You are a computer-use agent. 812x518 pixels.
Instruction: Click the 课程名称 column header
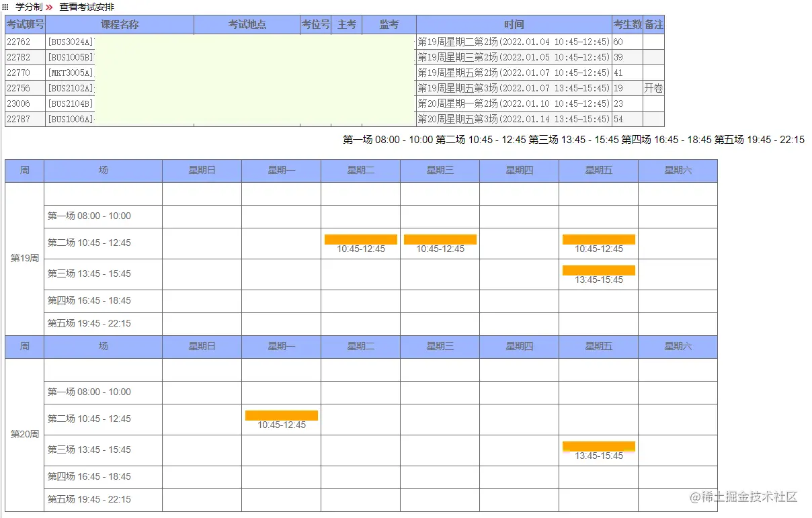pyautogui.click(x=120, y=25)
